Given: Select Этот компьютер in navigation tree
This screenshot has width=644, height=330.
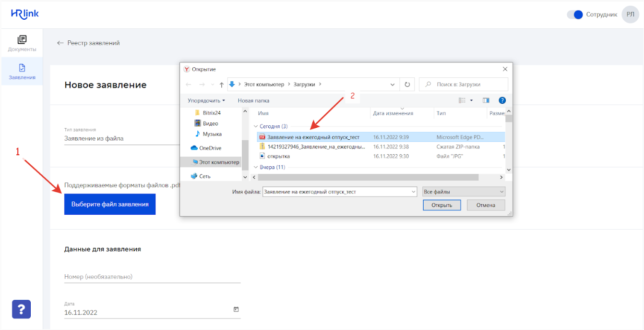Looking at the screenshot, I should (218, 162).
